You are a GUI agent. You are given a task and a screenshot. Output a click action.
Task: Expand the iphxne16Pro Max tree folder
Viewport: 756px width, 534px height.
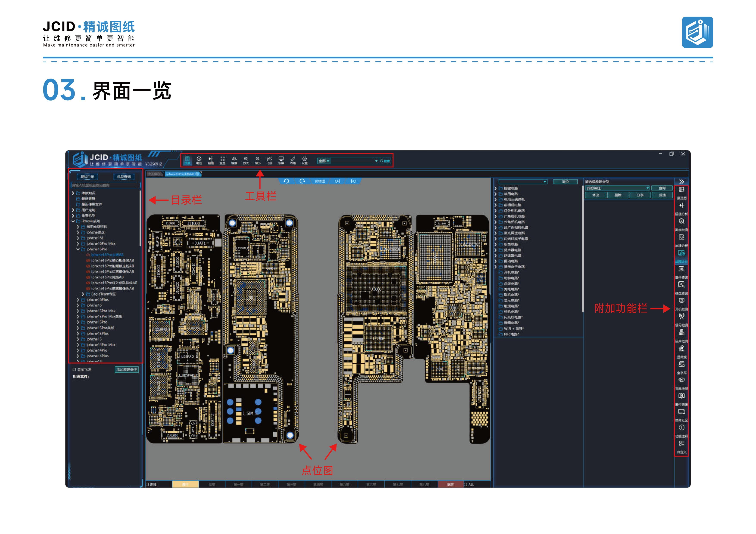pyautogui.click(x=78, y=243)
